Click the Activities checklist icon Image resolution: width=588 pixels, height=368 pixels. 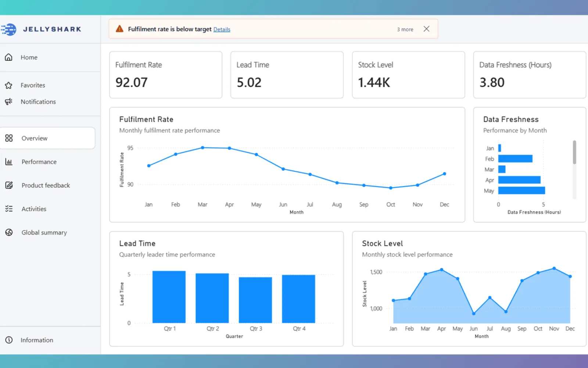[9, 209]
